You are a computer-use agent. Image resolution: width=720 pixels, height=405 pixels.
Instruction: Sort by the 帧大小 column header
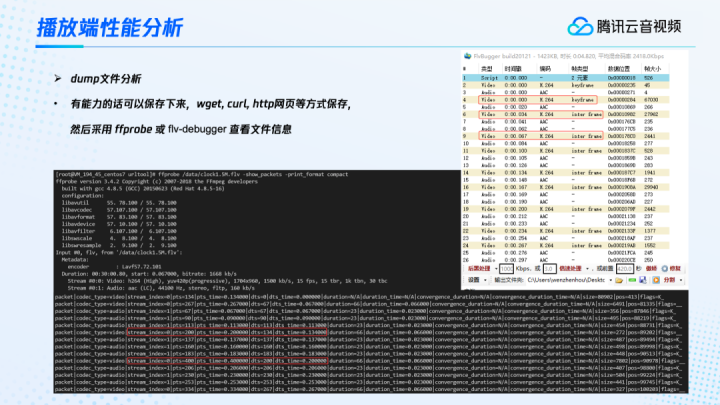652,69
